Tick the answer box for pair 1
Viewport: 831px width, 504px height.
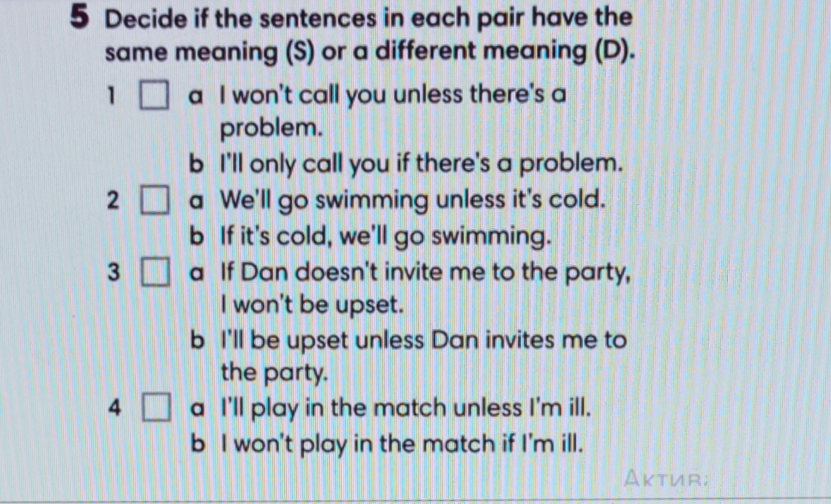[154, 95]
